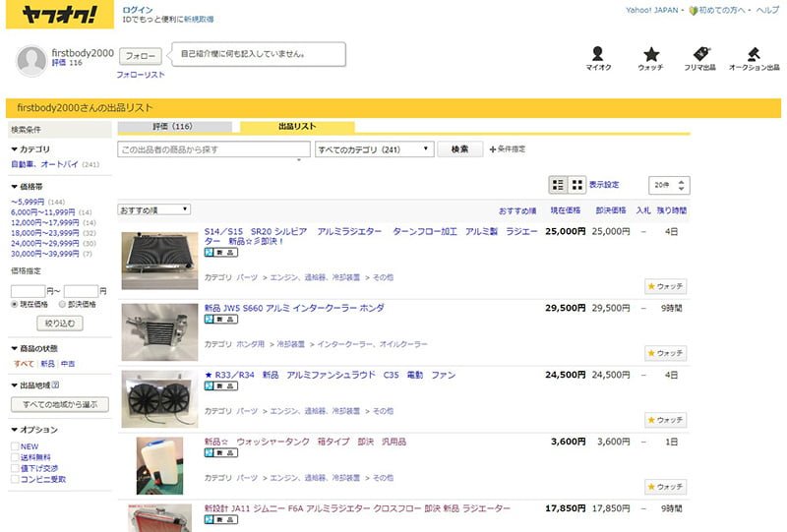Open the 表示設定 link
This screenshot has width=787, height=532.
(x=604, y=185)
